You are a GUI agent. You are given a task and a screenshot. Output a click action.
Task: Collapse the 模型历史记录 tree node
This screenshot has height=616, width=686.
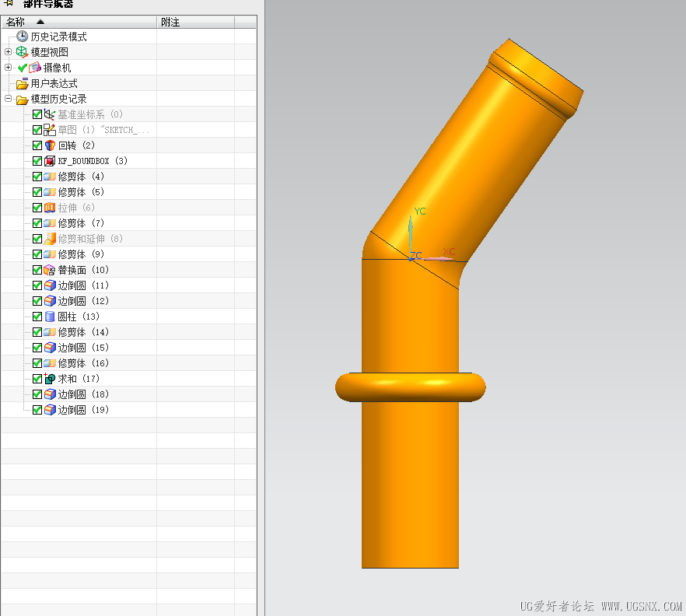click(x=8, y=99)
